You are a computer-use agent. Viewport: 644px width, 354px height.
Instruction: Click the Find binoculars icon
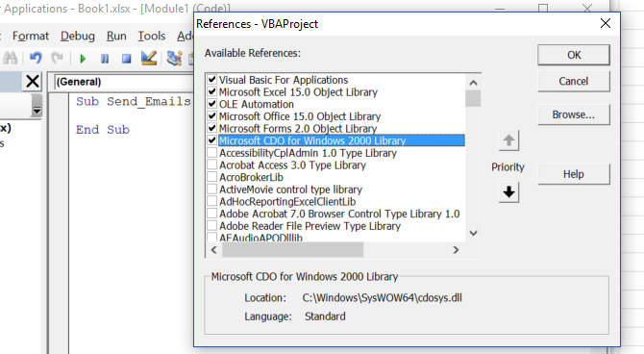(10, 58)
